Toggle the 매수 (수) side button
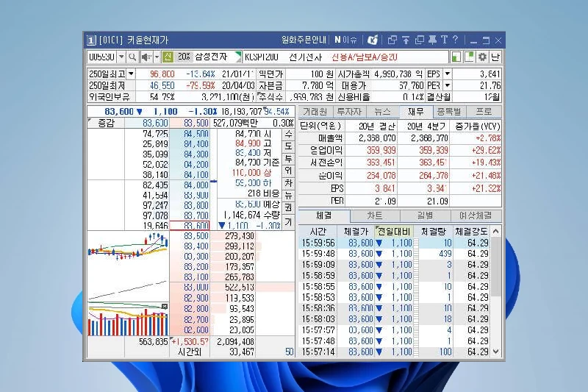 [288, 135]
